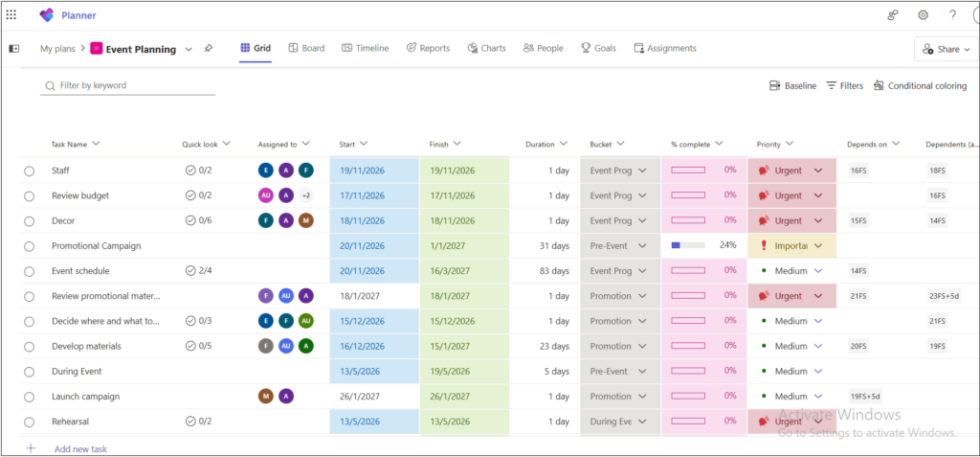Image resolution: width=980 pixels, height=457 pixels.
Task: Open the Start column dropdown
Action: [364, 144]
